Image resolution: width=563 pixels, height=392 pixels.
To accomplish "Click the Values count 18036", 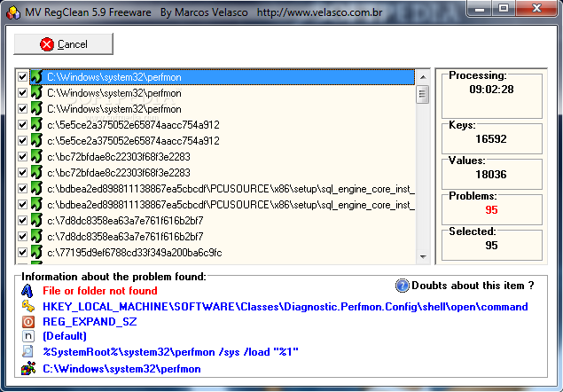I will tap(491, 175).
